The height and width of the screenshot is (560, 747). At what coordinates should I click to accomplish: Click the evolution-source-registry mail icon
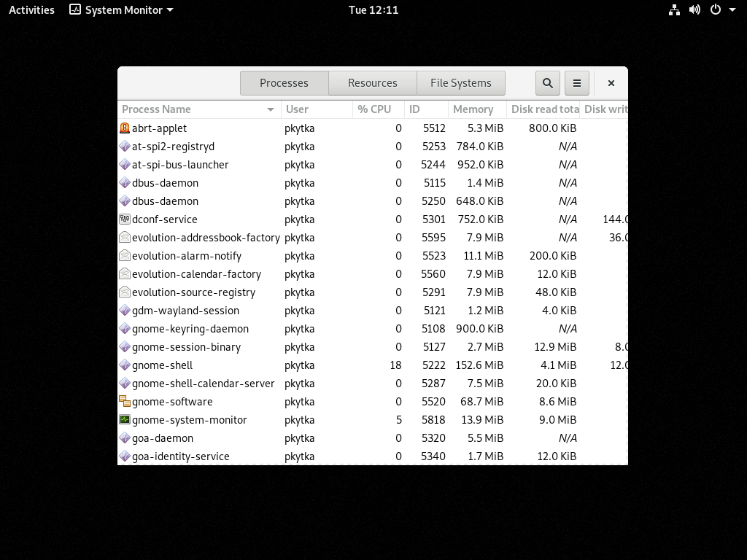124,292
